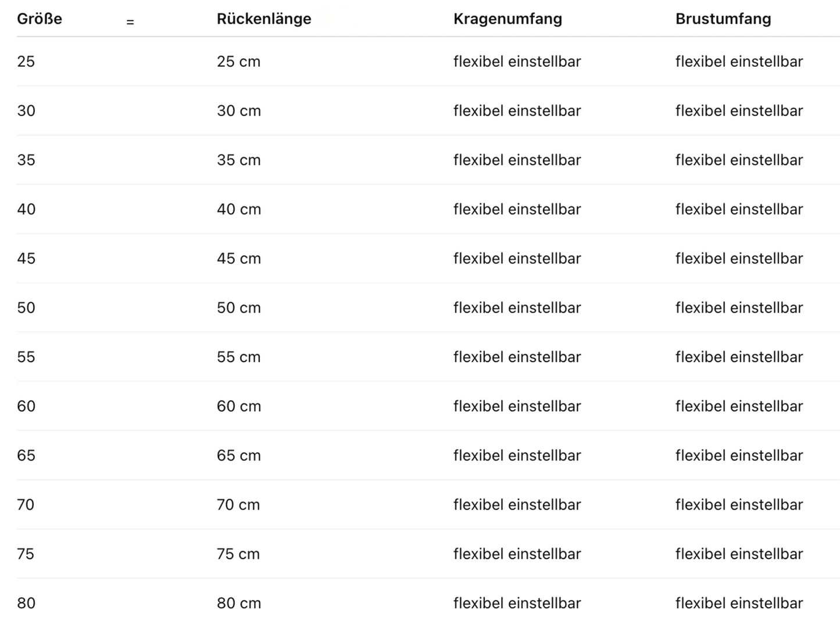Select size 70 in the Größe column

(x=26, y=505)
